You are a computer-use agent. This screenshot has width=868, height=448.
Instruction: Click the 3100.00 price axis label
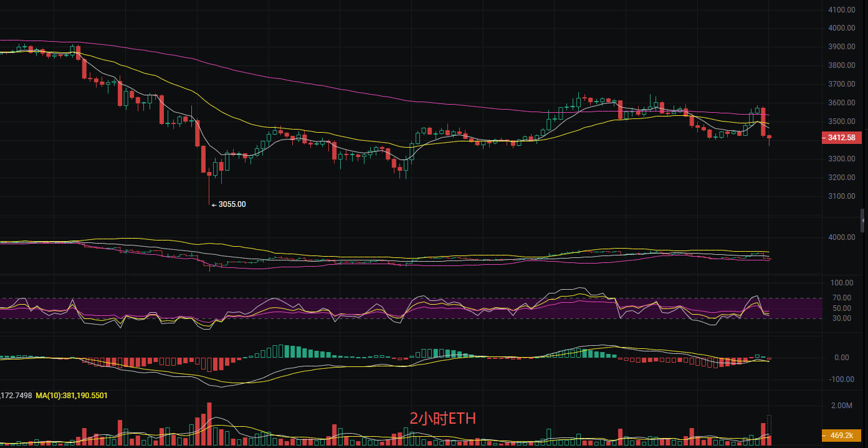click(841, 196)
